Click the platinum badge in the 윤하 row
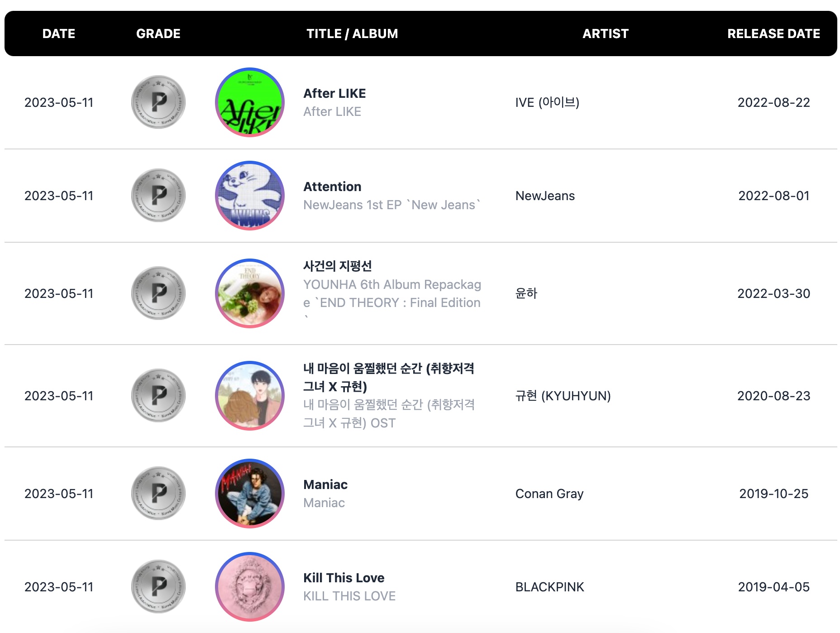 click(x=158, y=293)
